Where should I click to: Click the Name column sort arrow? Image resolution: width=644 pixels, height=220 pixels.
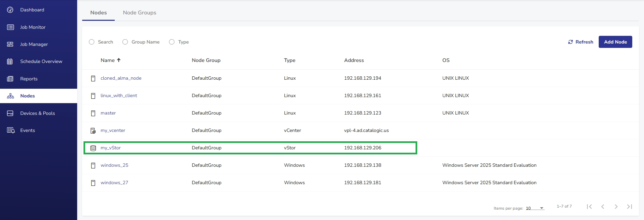pyautogui.click(x=119, y=60)
